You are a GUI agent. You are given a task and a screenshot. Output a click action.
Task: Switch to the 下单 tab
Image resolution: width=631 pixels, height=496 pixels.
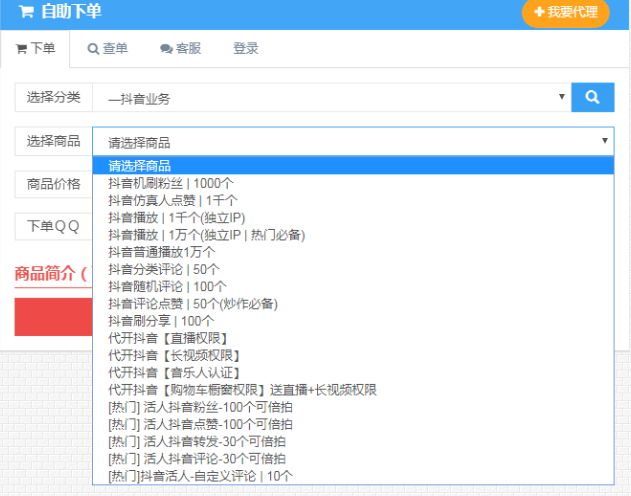(35, 48)
